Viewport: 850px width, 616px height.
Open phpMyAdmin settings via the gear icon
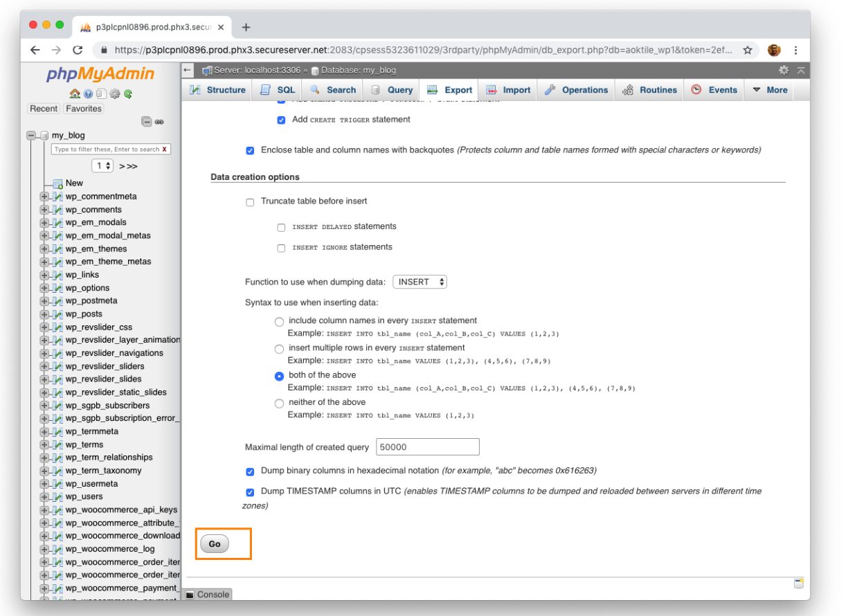115,94
